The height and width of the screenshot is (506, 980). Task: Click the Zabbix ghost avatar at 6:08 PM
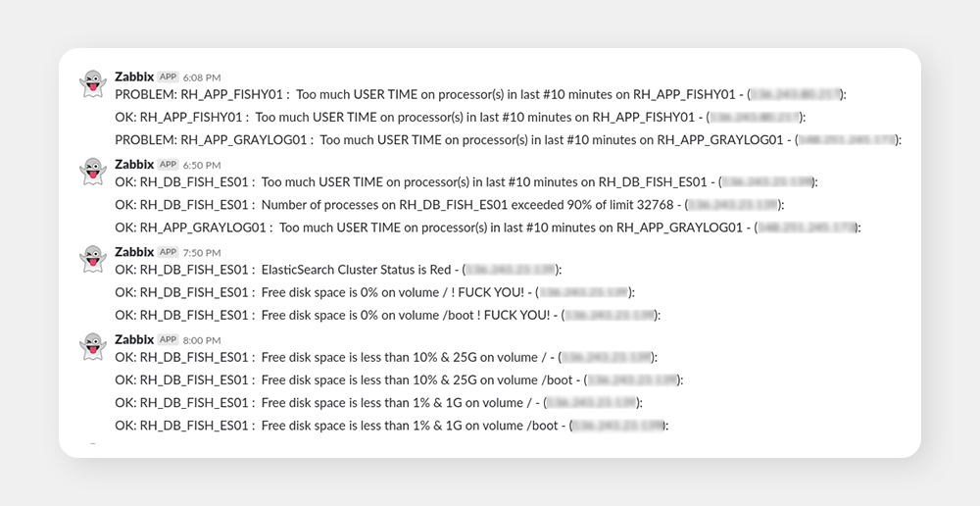92,83
